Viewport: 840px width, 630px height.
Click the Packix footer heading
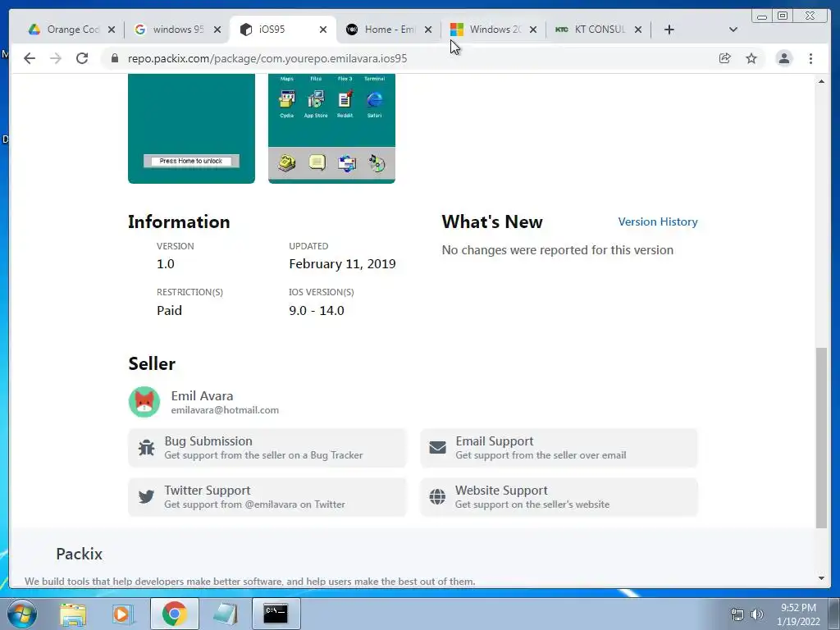click(80, 554)
